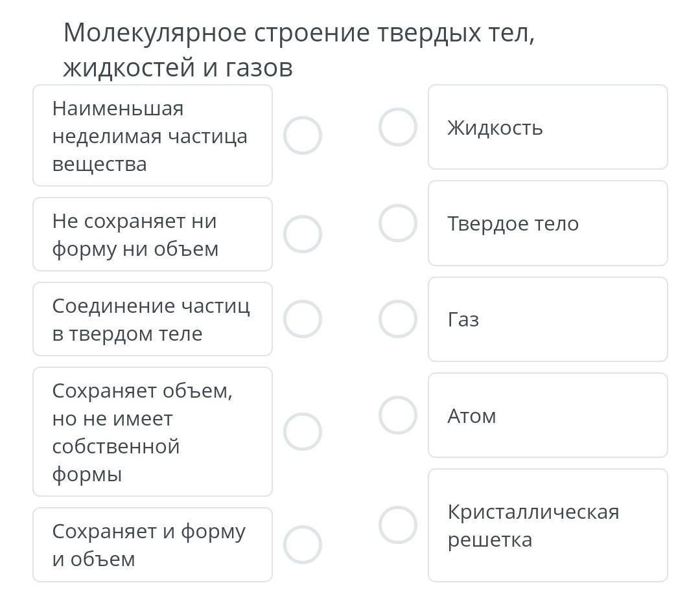Choose the 'Кристаллическая решетка' card
The width and height of the screenshot is (700, 614).
[x=548, y=525]
